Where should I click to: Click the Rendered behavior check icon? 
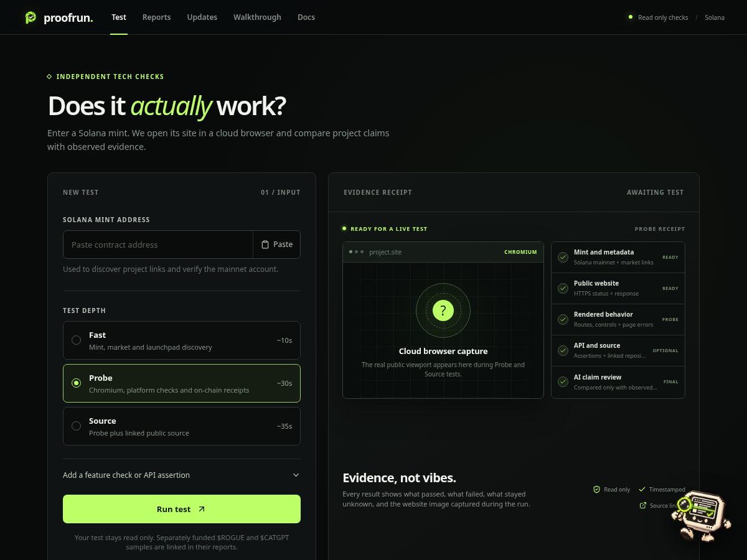click(563, 319)
